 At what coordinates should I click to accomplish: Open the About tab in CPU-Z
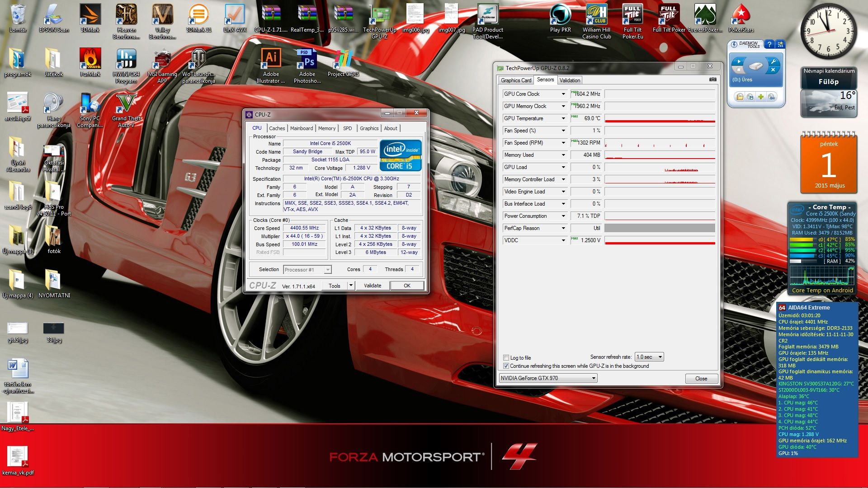(391, 128)
